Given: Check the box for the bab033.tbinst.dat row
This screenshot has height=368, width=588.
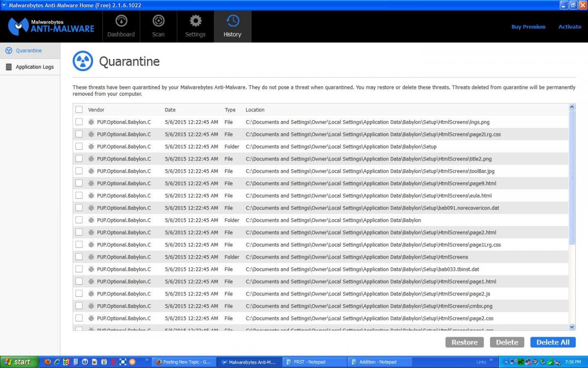Looking at the screenshot, I should click(x=79, y=269).
